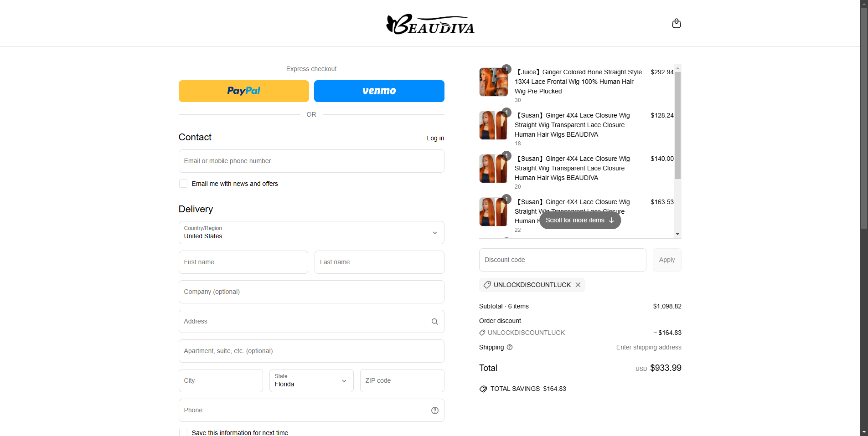Click the Juice Ginger wig thumbnail
868x436 pixels.
click(x=493, y=82)
